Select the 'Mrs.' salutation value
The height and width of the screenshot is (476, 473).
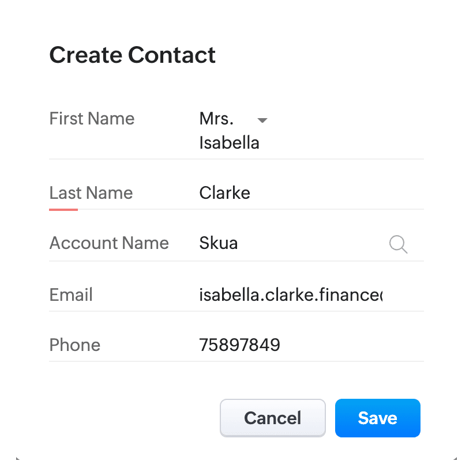(217, 119)
